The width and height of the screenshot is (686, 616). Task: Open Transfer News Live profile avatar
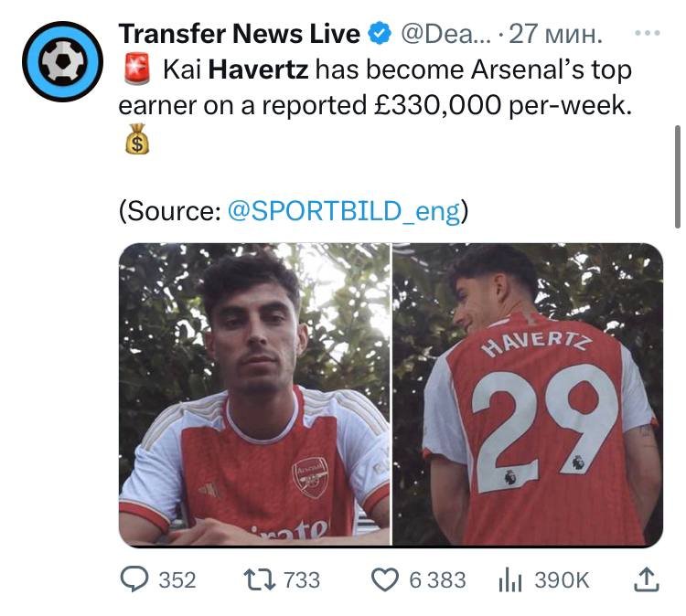point(61,62)
